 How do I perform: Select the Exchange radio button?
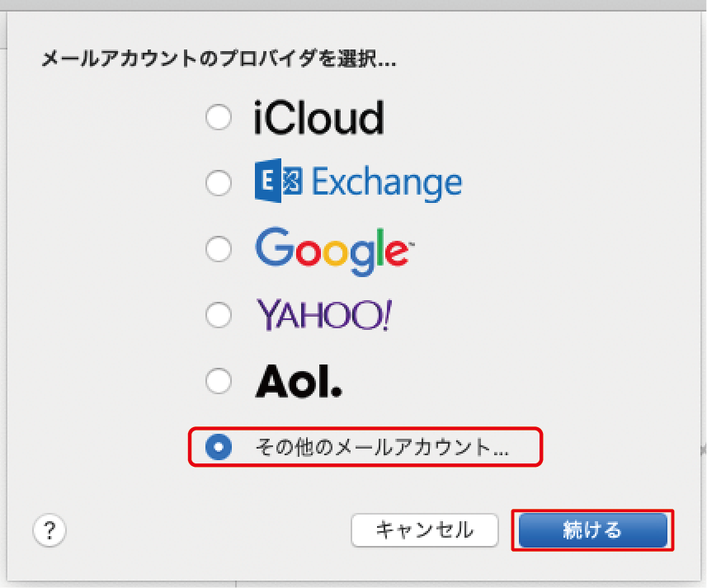tap(219, 183)
